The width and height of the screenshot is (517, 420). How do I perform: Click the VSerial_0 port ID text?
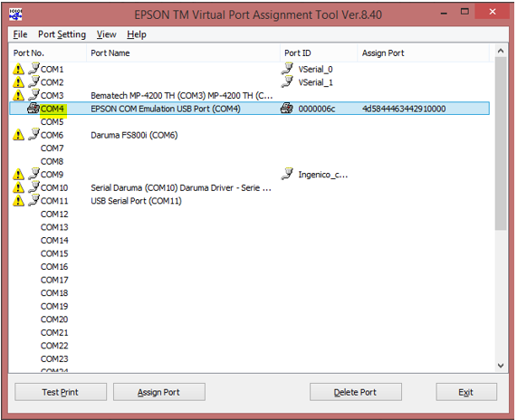tap(315, 69)
